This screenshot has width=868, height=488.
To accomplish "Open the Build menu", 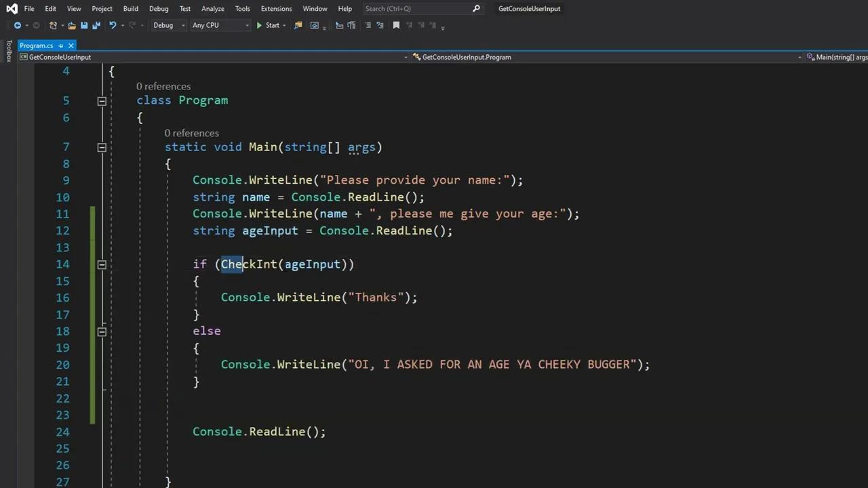I will 130,8.
